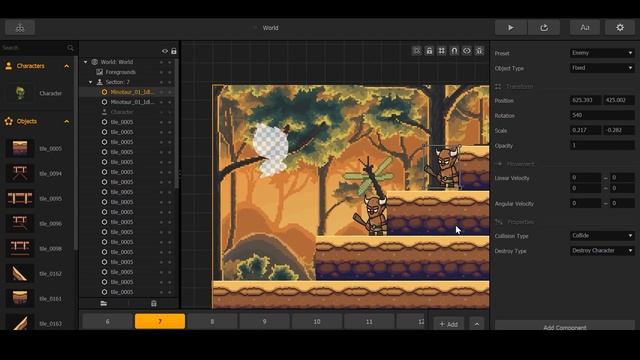Click the Objects panel star icon
This screenshot has height=360, width=640.
(9, 121)
